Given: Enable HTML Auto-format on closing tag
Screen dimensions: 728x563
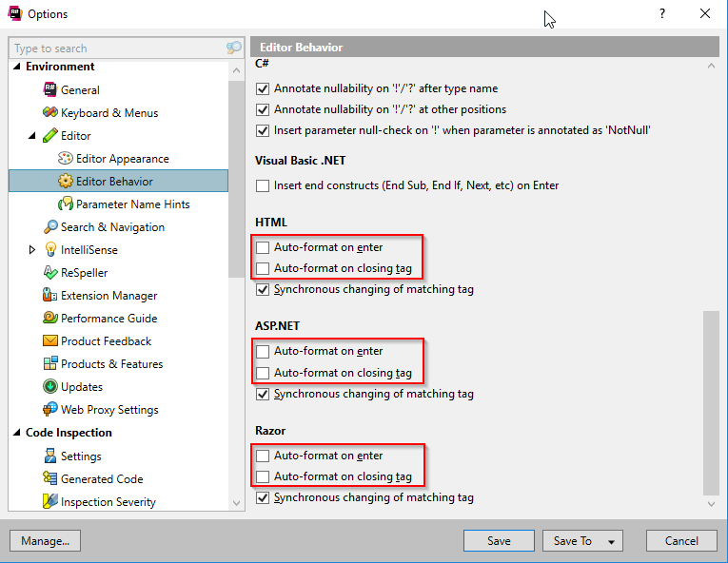Looking at the screenshot, I should click(263, 268).
